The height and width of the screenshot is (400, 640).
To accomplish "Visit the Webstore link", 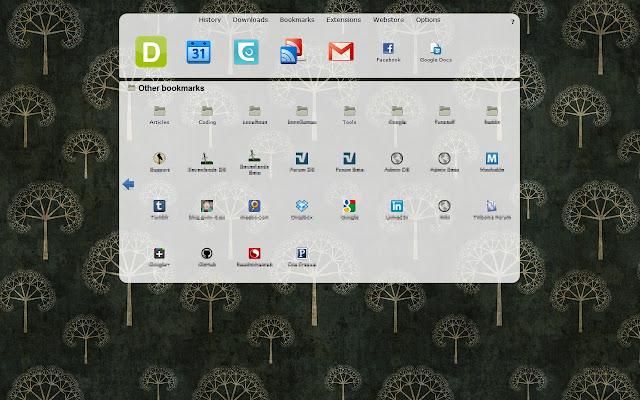I will (x=388, y=20).
